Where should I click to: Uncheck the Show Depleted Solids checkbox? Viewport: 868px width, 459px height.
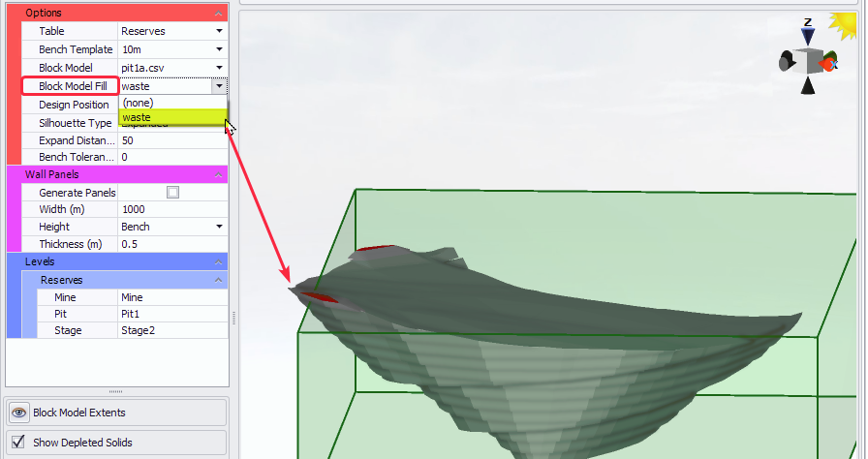[x=18, y=442]
